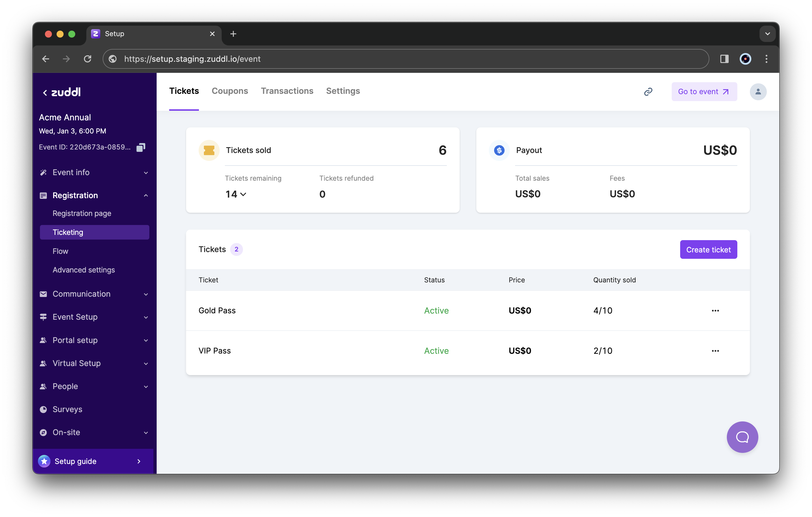Click the user avatar icon top right
The image size is (812, 517).
coord(759,92)
